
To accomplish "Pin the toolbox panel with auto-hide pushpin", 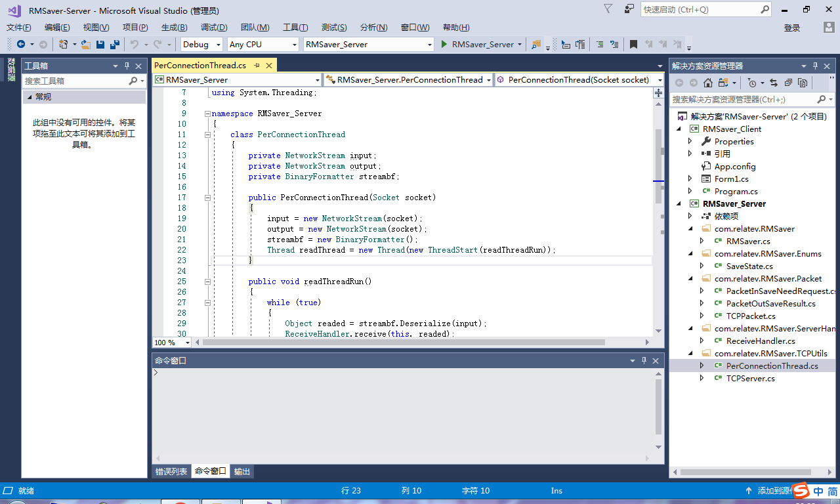I will pos(127,66).
